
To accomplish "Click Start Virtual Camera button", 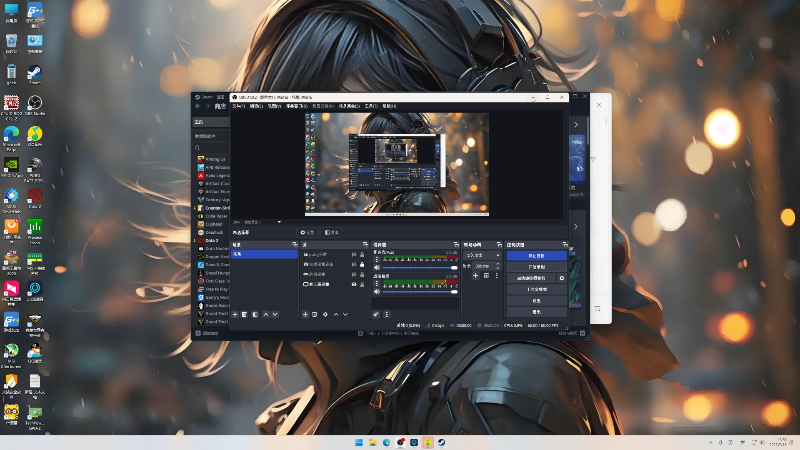I will (531, 278).
